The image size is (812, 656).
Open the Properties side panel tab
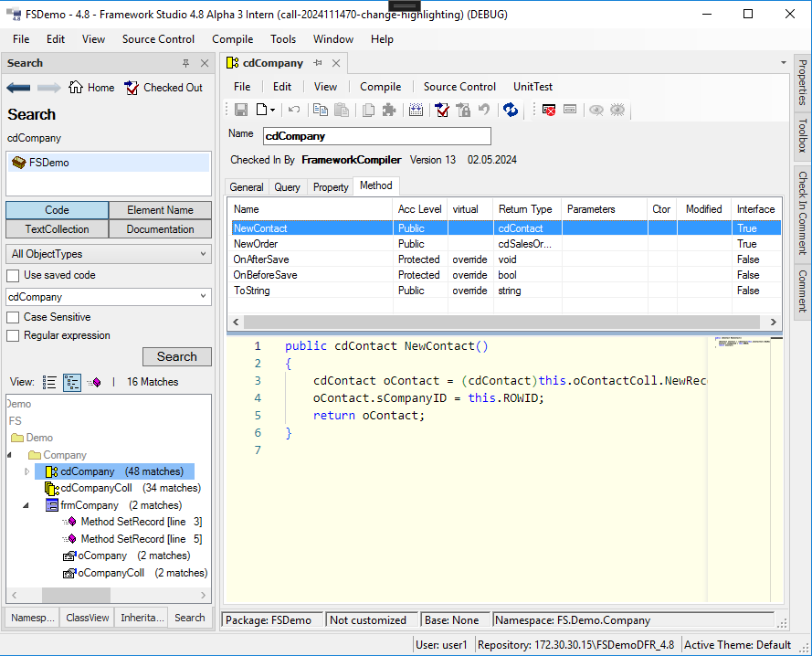tap(802, 82)
